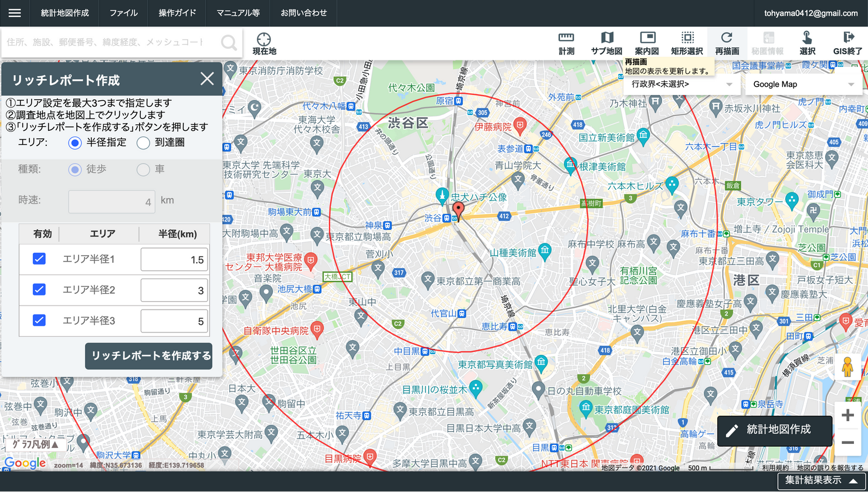Open the 操作ガイド menu
The image size is (868, 492).
[177, 13]
